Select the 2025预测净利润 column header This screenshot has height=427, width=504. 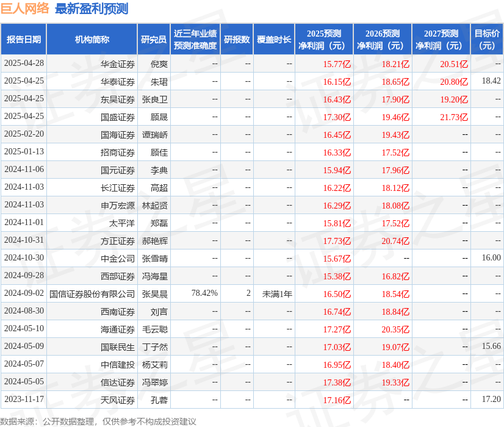tap(324, 39)
